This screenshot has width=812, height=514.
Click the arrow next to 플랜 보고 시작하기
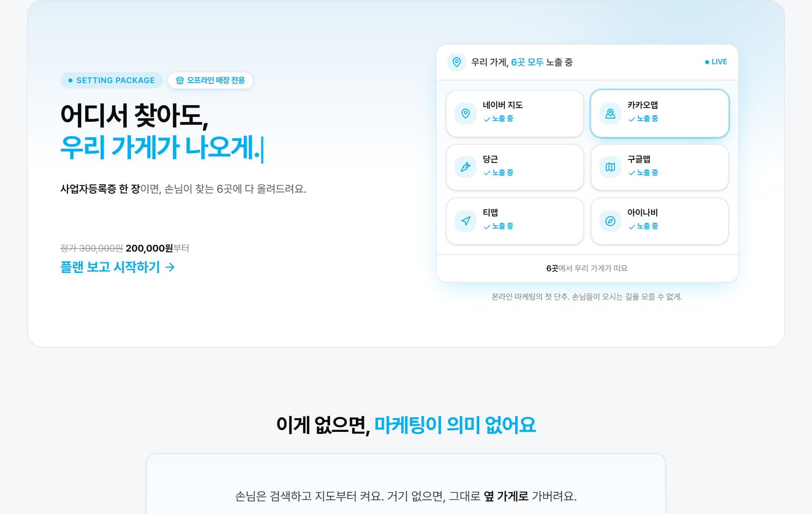tap(170, 267)
